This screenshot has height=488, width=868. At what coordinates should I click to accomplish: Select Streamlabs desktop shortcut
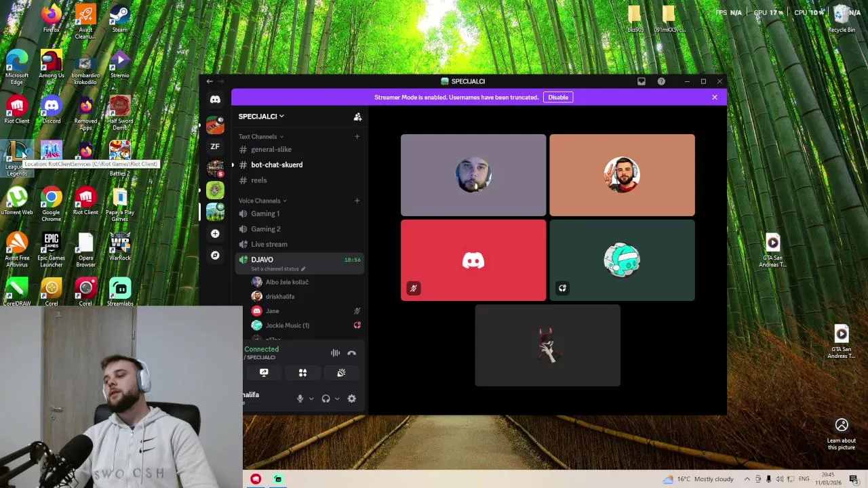119,293
